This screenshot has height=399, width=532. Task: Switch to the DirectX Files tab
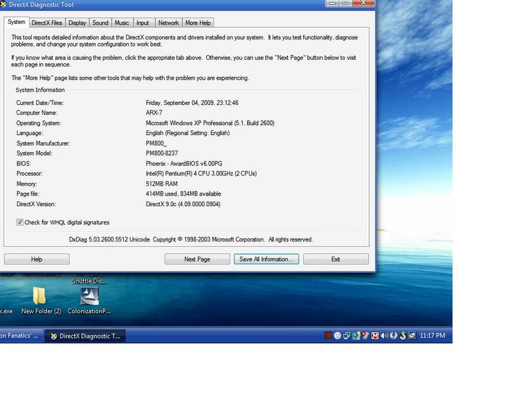[x=47, y=23]
